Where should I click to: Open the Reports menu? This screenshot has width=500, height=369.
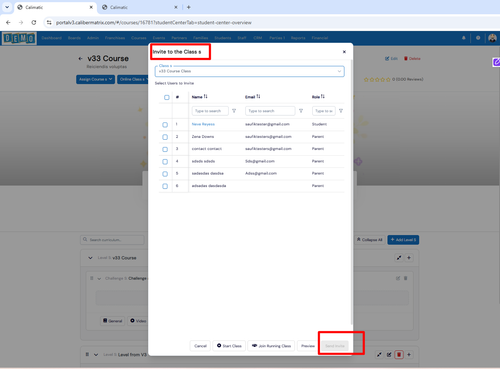click(x=298, y=38)
